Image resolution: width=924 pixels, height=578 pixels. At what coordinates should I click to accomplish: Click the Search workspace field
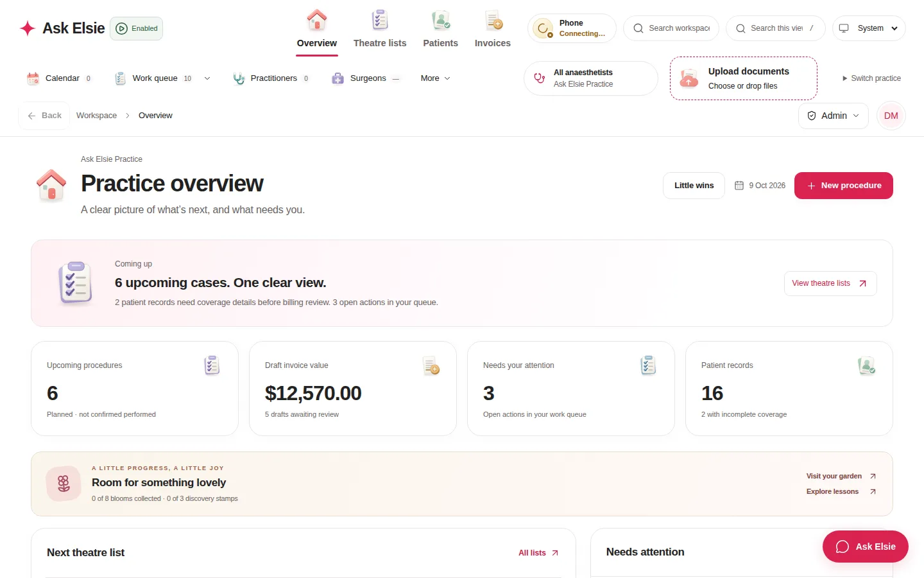point(671,28)
